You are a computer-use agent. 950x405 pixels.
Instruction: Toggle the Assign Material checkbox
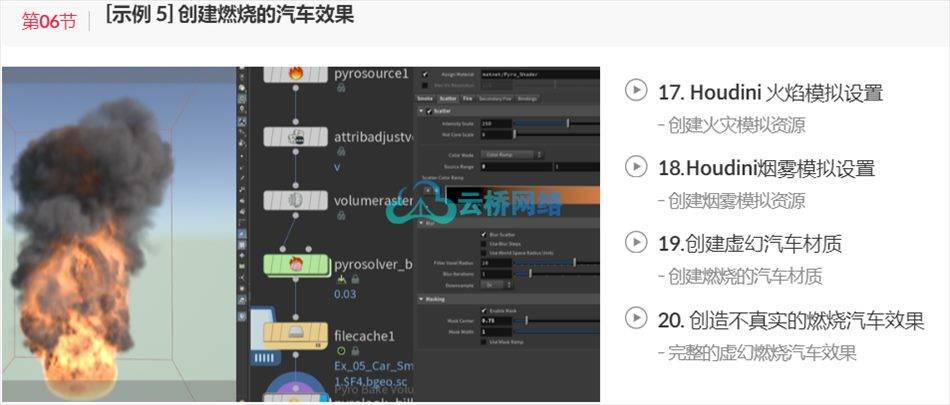(425, 75)
